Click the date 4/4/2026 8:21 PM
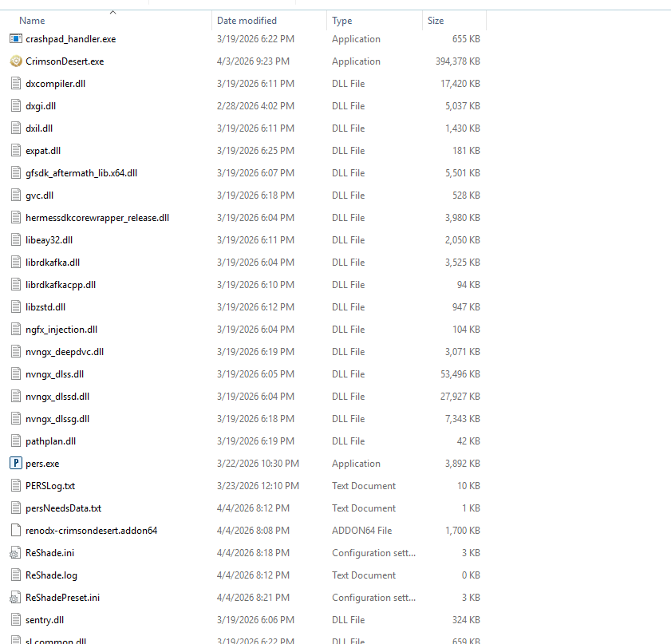The image size is (671, 644). tap(253, 598)
